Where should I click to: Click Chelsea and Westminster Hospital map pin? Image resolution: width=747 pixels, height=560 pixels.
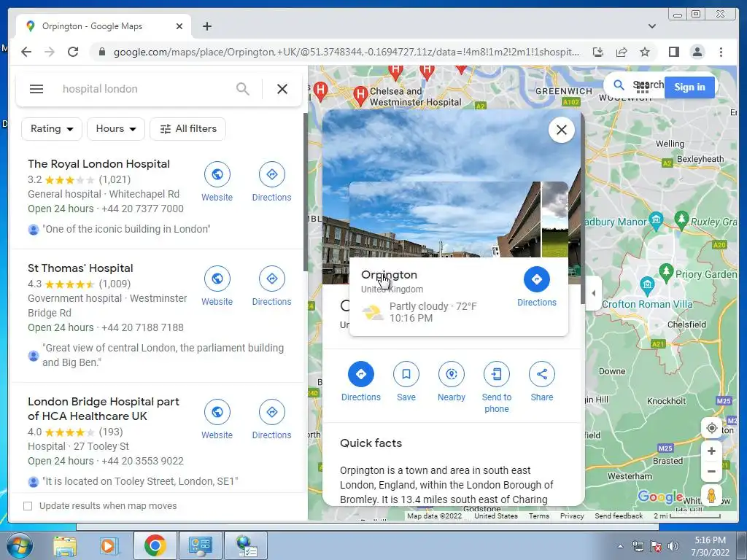[360, 96]
